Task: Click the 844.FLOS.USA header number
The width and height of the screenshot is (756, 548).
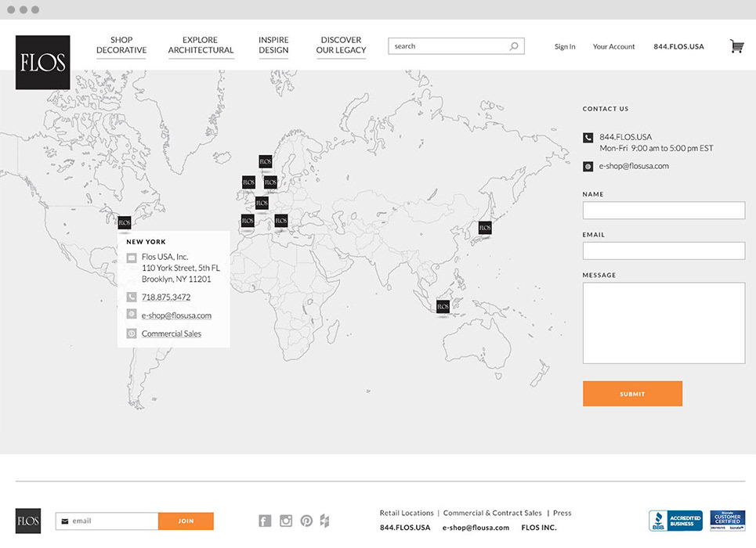Action: click(679, 47)
